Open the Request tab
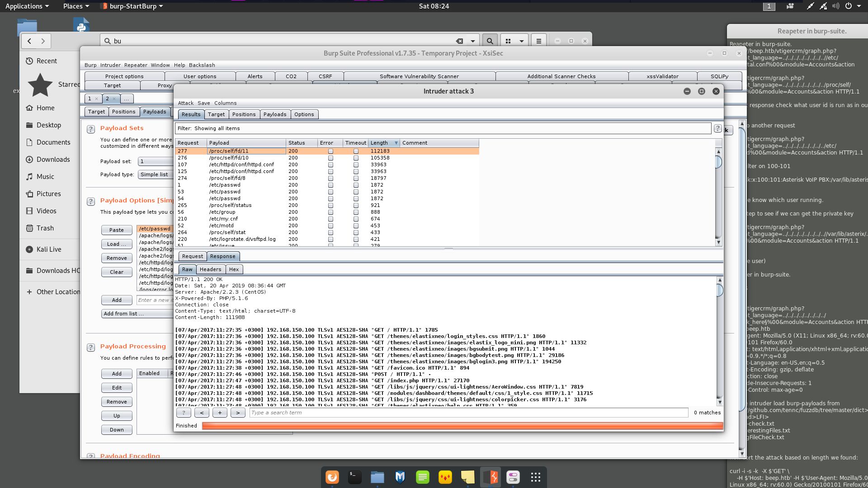Screen dimensions: 868x488 193,256
